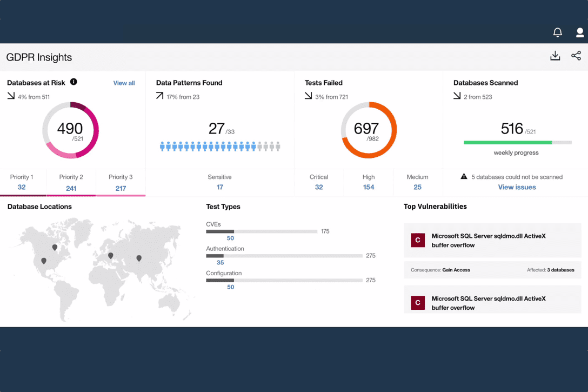Click the warning triangle for unscanned databases
This screenshot has height=392, width=588.
click(x=464, y=177)
